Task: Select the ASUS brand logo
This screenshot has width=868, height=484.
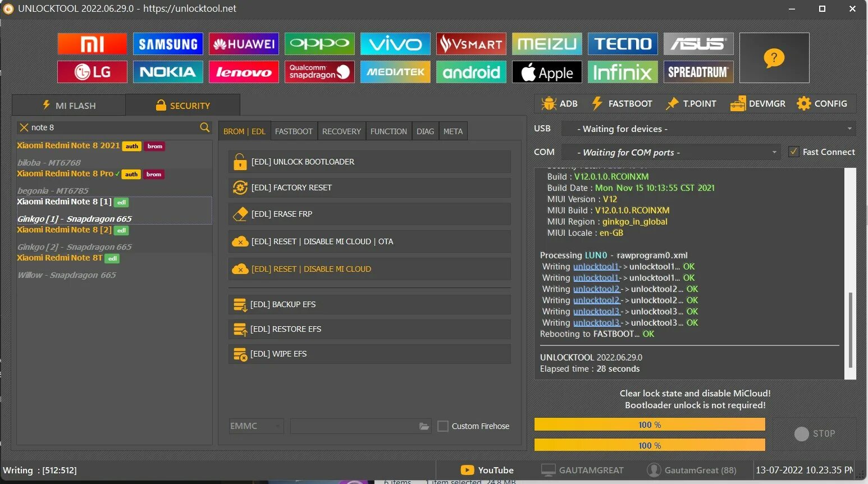Action: (x=698, y=44)
